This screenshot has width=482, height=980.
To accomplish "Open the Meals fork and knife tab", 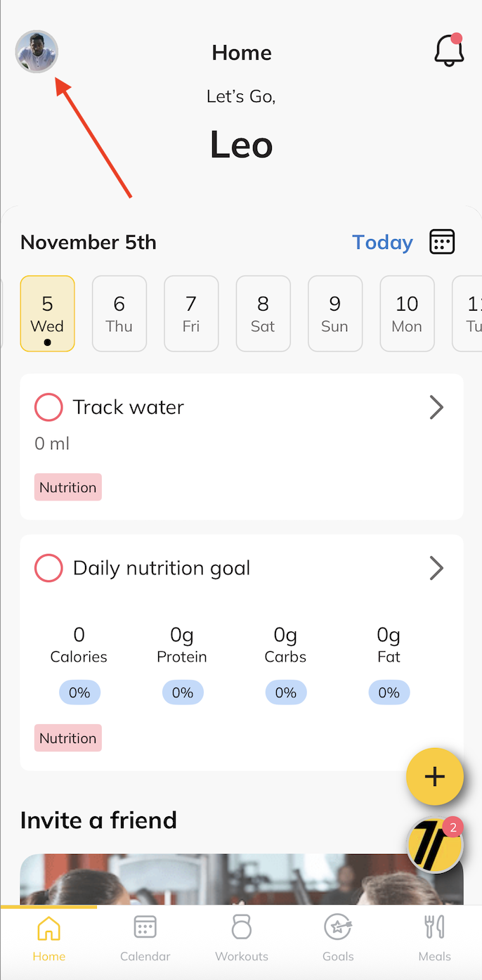I will [x=435, y=938].
